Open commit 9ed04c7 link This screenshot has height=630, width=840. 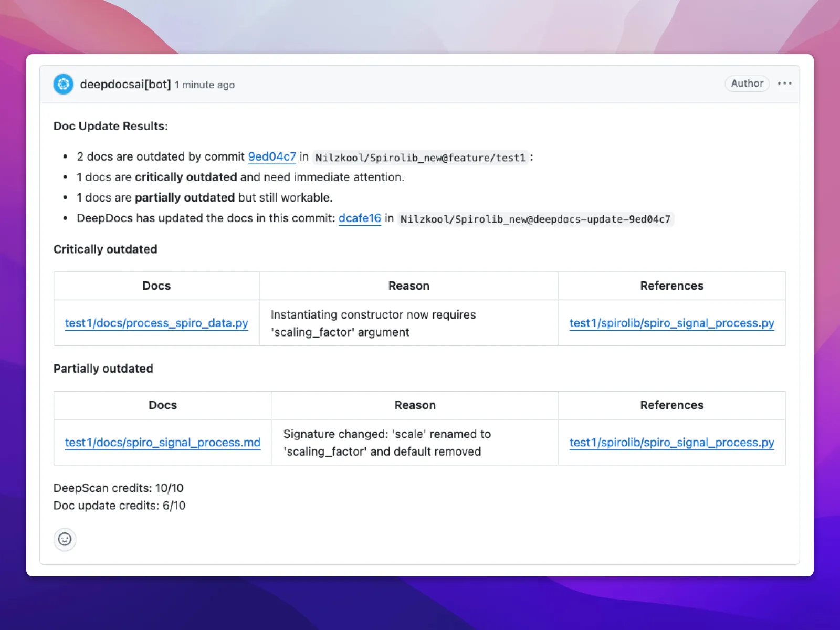point(272,157)
